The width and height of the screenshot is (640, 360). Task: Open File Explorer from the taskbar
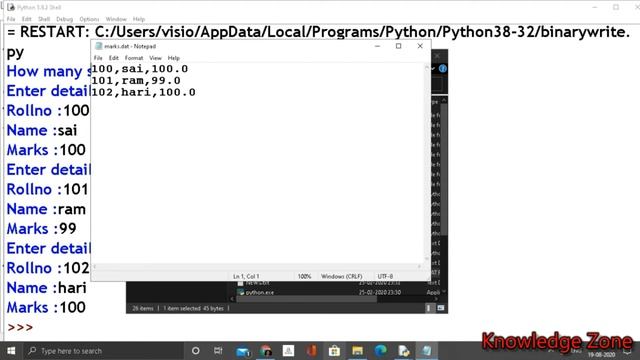[x=358, y=351]
